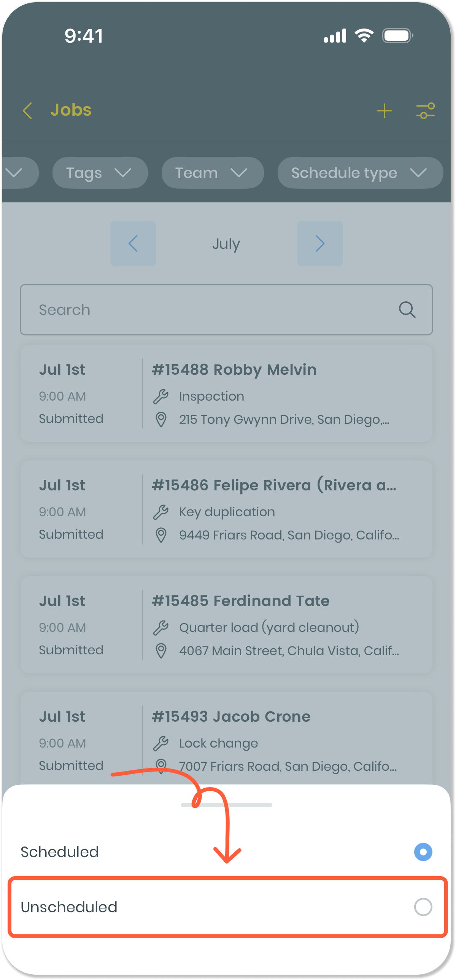Tap the back arrow next to Jobs

pos(27,111)
